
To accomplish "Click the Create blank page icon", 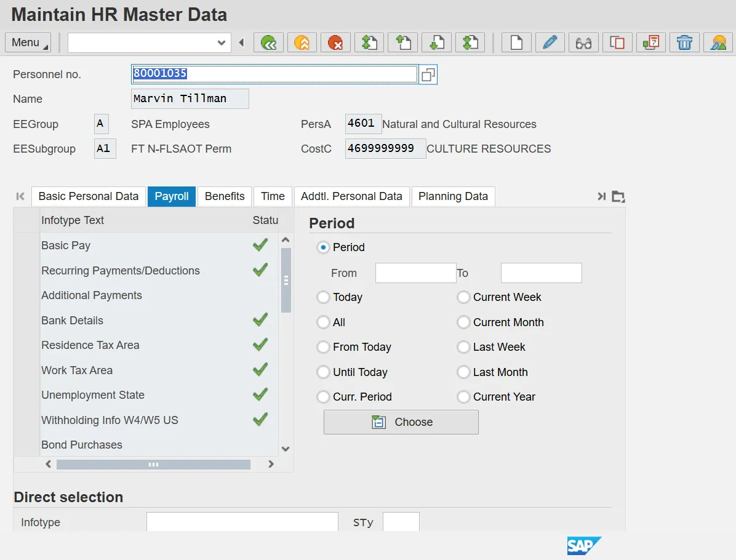I will pyautogui.click(x=516, y=42).
